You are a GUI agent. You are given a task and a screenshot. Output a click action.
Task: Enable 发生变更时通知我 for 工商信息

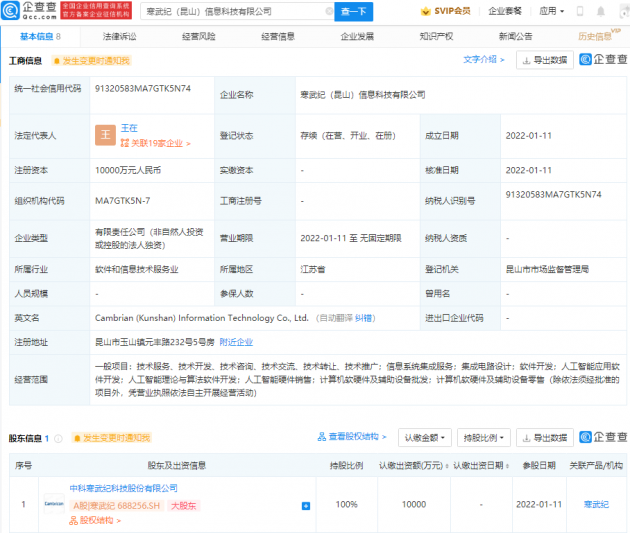92,61
